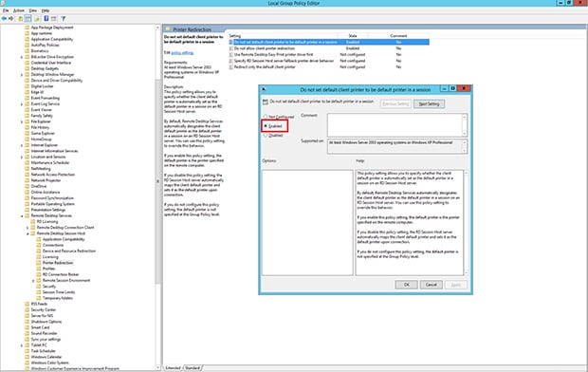This screenshot has width=588, height=372.
Task: Expand Location and Sensors node
Action: point(22,157)
